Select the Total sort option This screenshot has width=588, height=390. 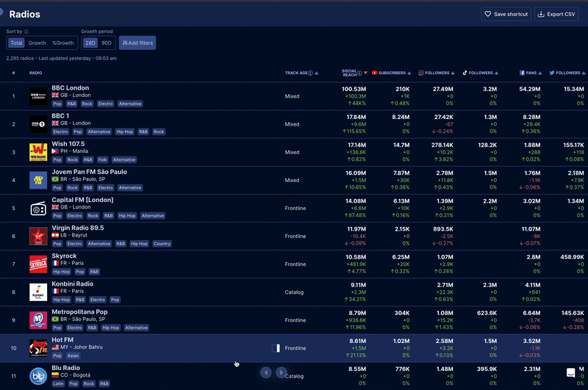pyautogui.click(x=16, y=43)
